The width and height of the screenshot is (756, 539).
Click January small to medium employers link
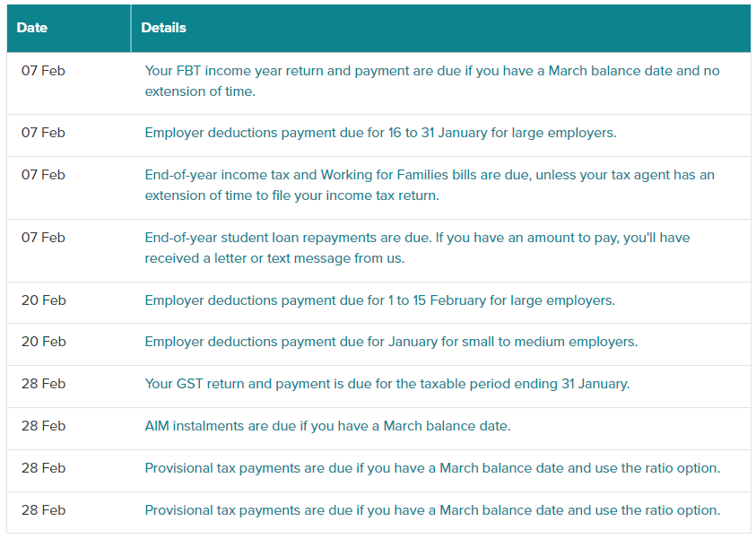coord(391,342)
